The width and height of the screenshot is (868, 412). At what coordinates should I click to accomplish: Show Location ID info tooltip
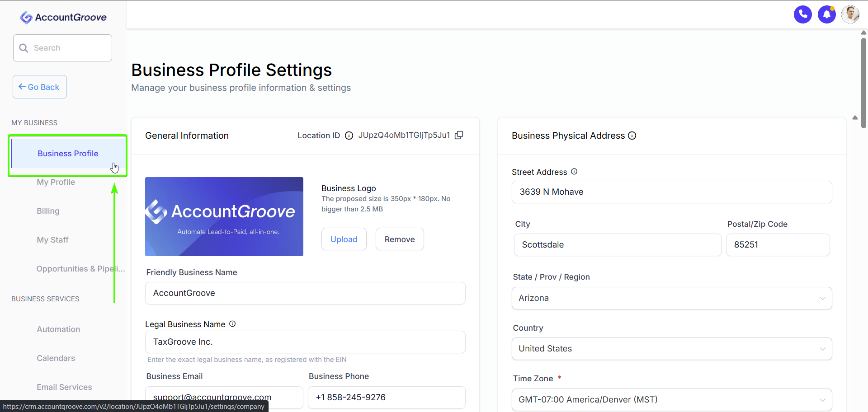349,136
